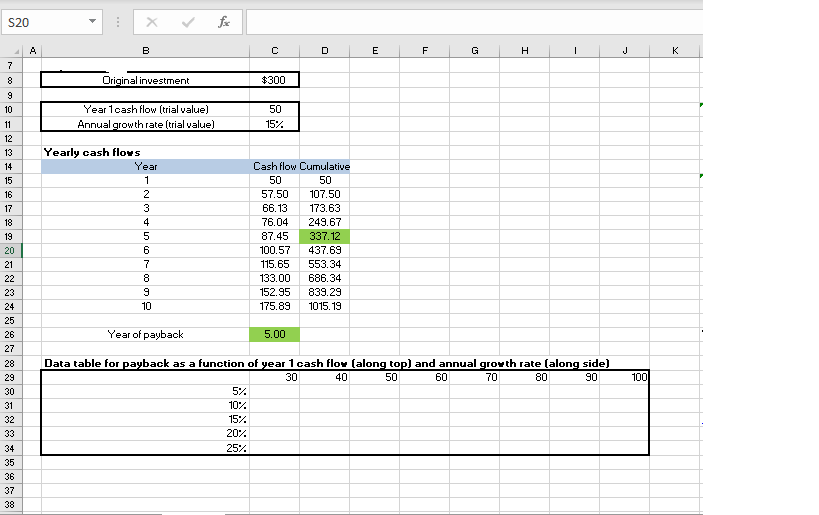The width and height of the screenshot is (819, 515).
Task: Click the 90 value in data table top row
Action: pyautogui.click(x=575, y=378)
